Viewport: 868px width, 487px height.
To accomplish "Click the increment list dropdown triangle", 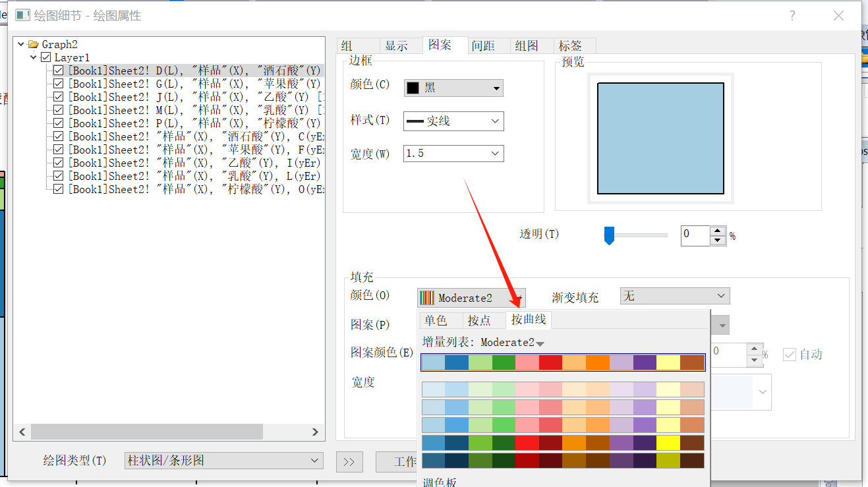I will tap(540, 343).
